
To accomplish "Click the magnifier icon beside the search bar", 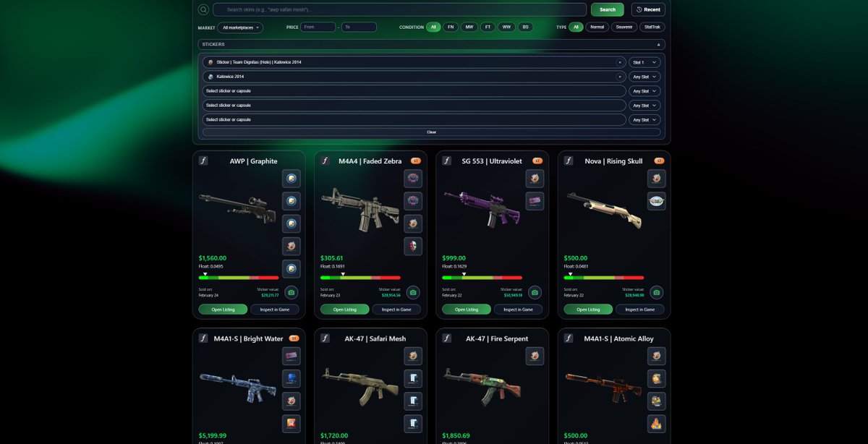I will tap(203, 9).
